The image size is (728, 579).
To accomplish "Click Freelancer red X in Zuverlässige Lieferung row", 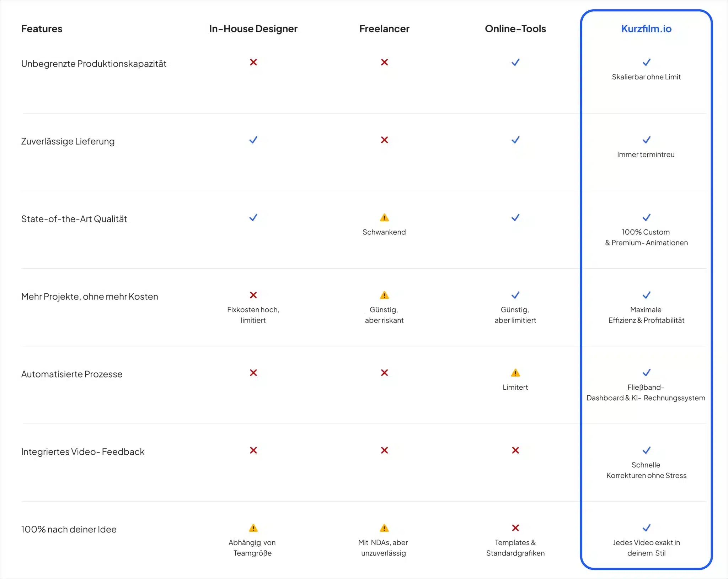I will point(384,140).
